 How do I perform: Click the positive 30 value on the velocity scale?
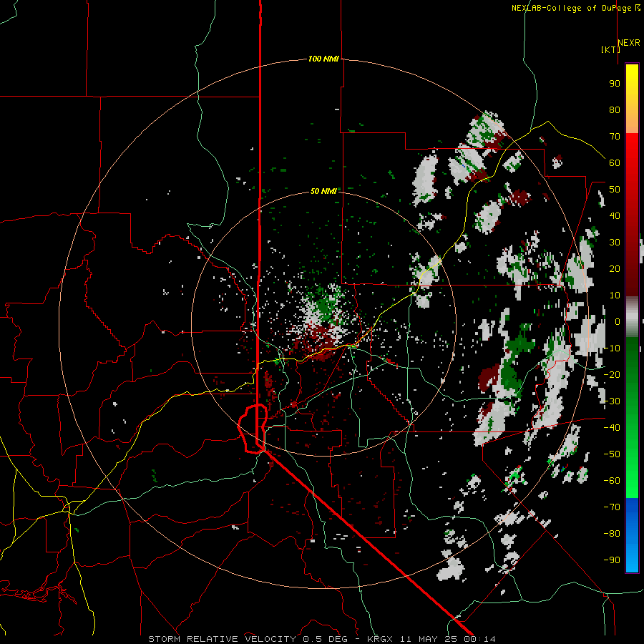tap(615, 243)
